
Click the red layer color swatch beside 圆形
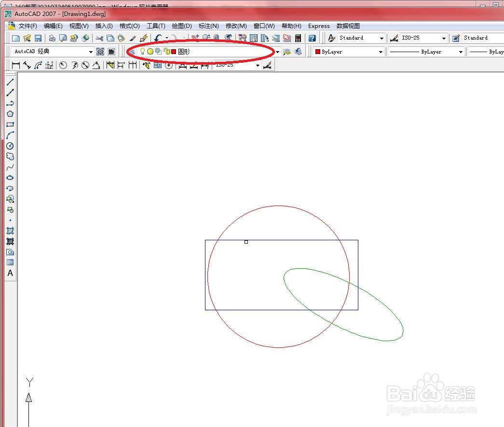point(174,52)
